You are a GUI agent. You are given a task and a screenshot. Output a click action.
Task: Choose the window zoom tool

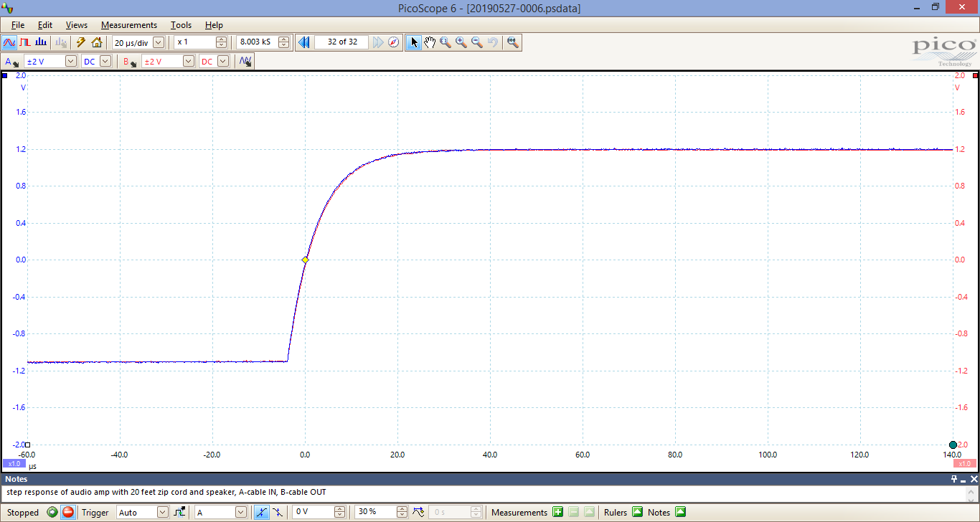tap(446, 42)
